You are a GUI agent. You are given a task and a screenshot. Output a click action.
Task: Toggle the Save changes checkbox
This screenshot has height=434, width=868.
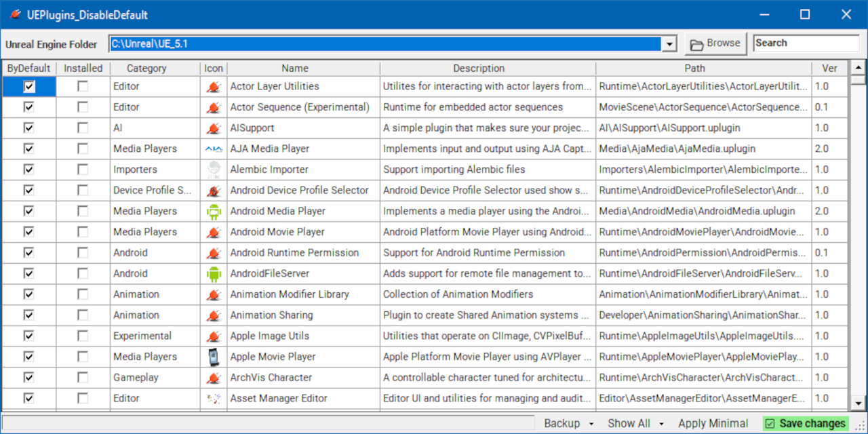[770, 424]
